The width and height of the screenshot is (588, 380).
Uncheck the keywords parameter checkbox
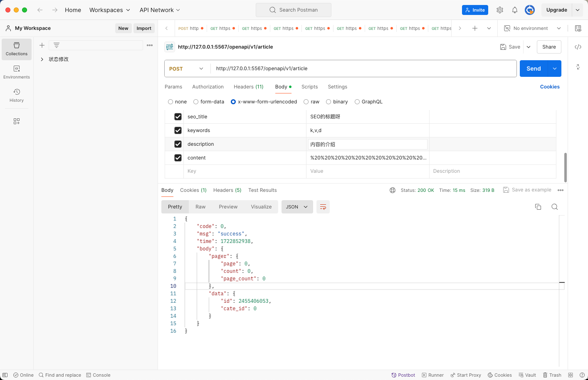click(178, 130)
